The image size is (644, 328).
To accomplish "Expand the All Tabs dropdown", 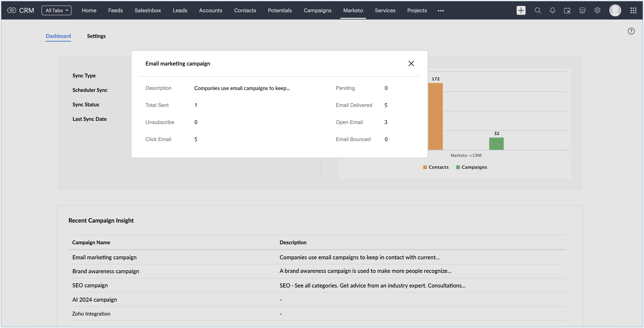I will (56, 11).
